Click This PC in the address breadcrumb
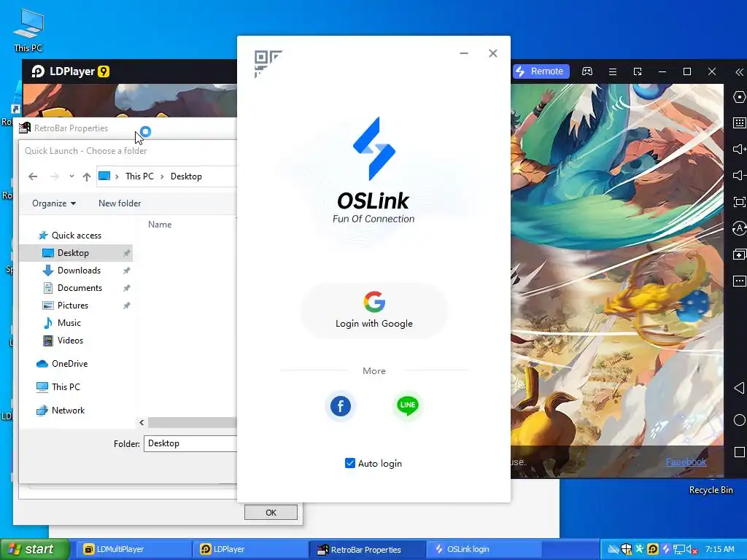The width and height of the screenshot is (747, 560). 139,176
